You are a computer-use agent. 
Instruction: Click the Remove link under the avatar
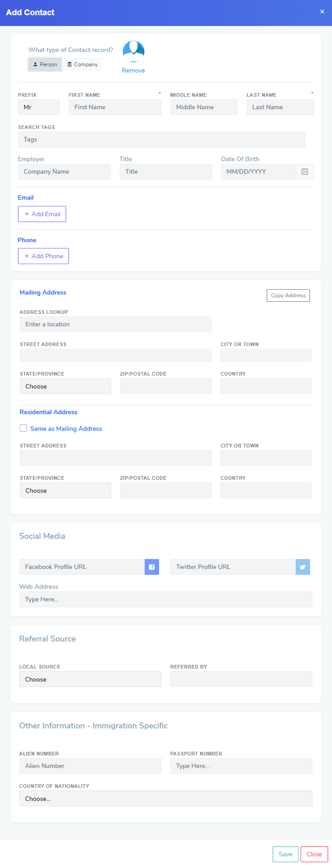[133, 70]
